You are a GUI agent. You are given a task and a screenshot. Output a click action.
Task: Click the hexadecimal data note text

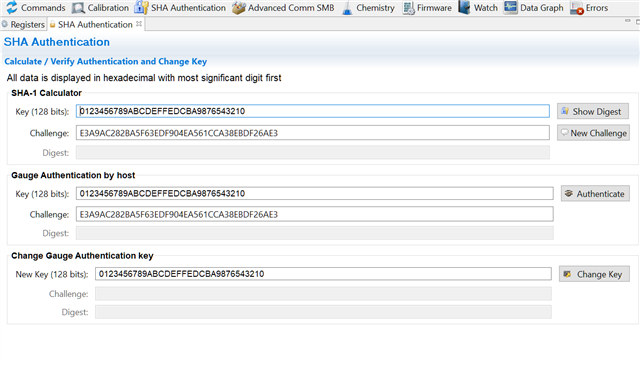click(144, 78)
